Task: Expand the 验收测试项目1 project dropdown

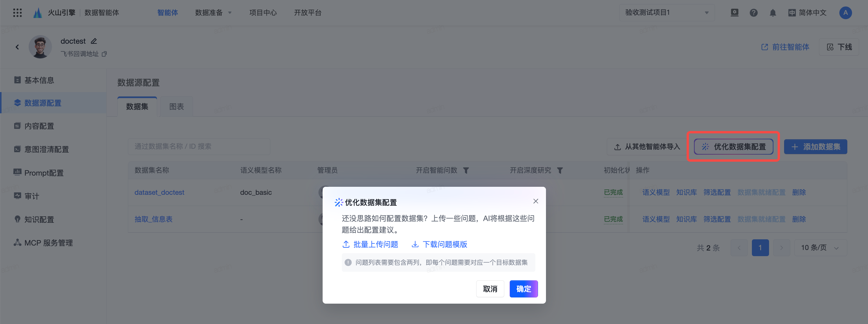Action: tap(666, 13)
